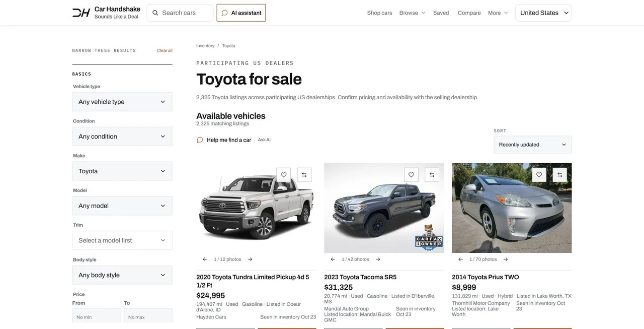The width and height of the screenshot is (644, 329).
Task: Focus the Search cars field
Action: click(x=180, y=13)
